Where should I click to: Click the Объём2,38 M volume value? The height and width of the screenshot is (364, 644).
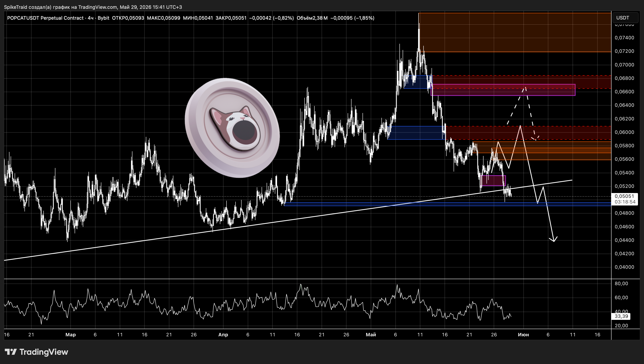[312, 18]
